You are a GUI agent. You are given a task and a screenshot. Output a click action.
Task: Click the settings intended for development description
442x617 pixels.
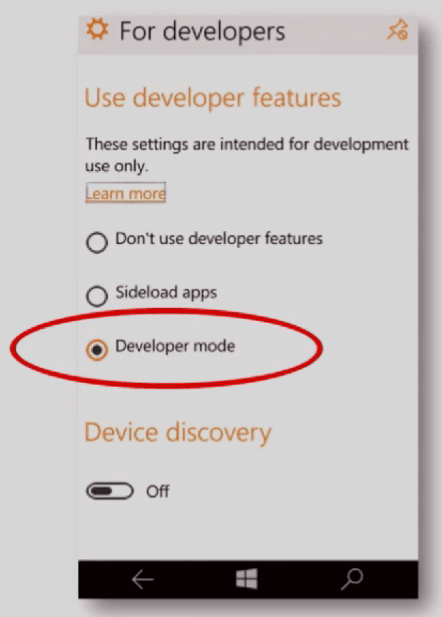coord(247,155)
